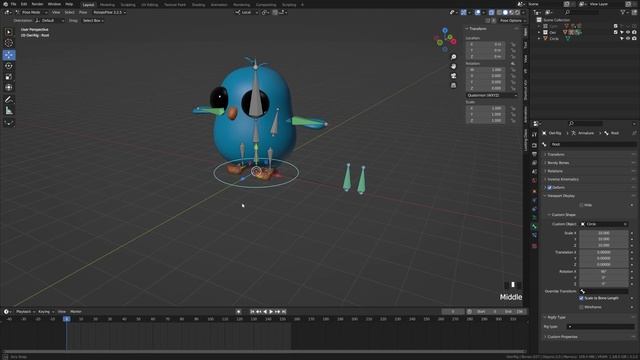Click the Translation X field in Custom Shape
The image size is (640, 360).
[604, 252]
